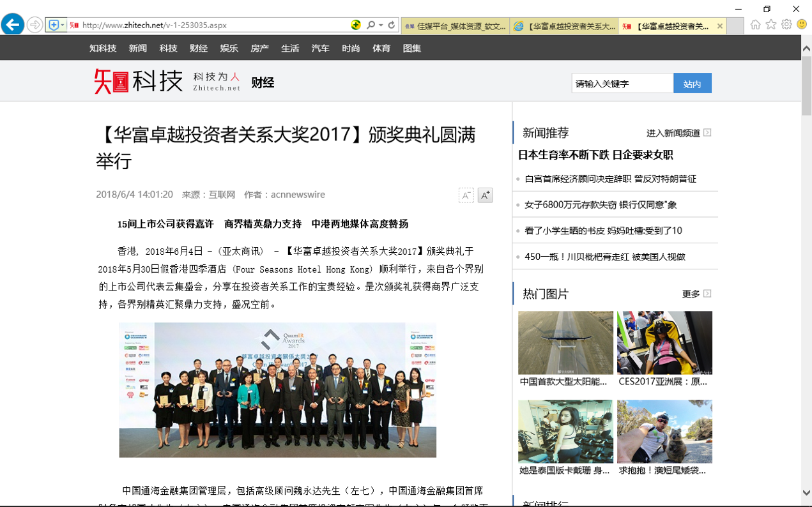Viewport: 812px width, 507px height.
Task: Click the article timestamp 2018/6/4 14:01:20
Action: pyautogui.click(x=134, y=195)
